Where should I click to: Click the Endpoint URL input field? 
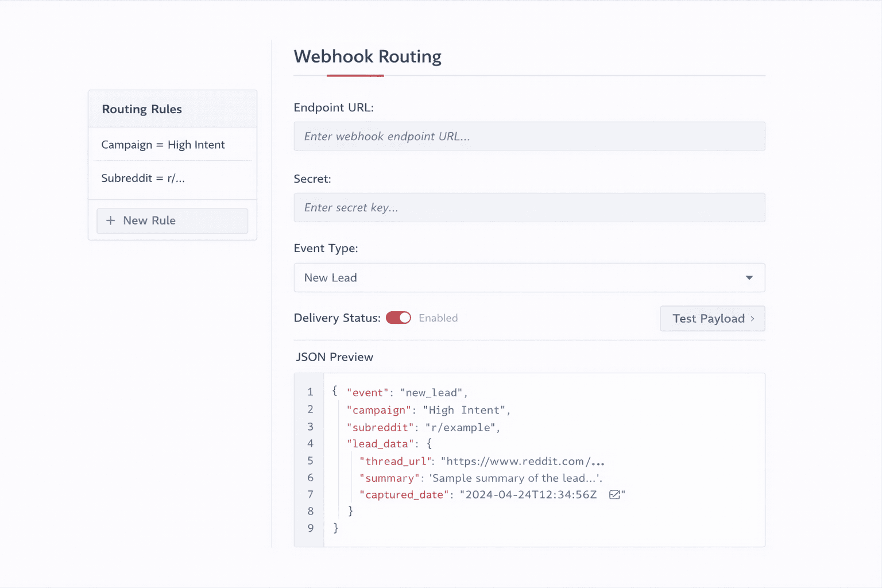[x=528, y=136]
